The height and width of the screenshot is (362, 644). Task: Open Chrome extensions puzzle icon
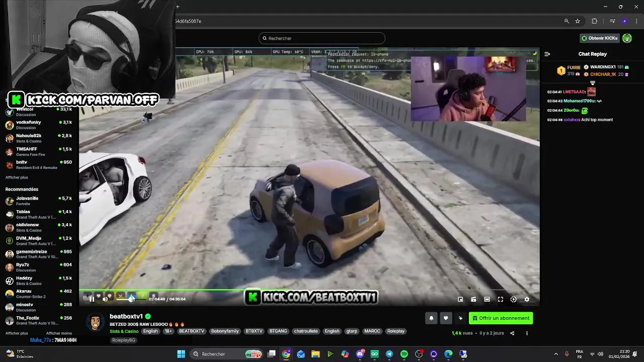click(x=595, y=21)
